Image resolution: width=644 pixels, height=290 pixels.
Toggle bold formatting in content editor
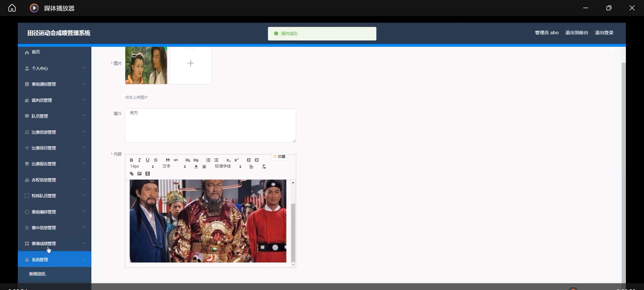[x=131, y=160]
